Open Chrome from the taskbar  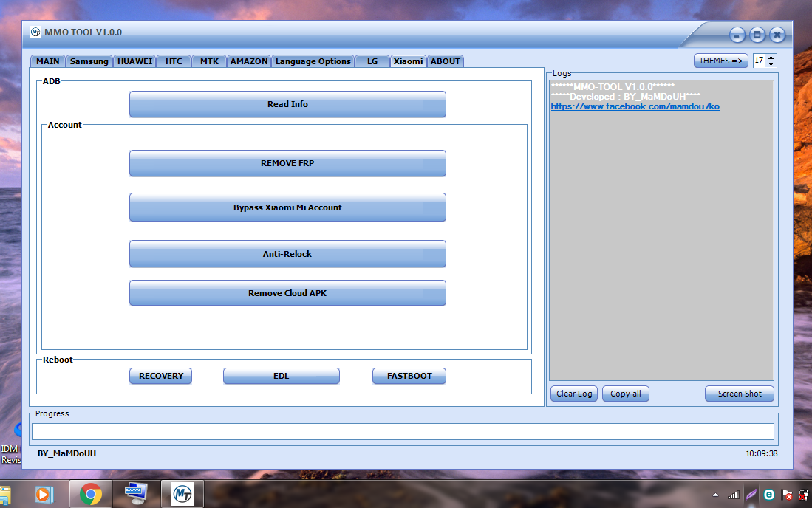click(91, 495)
